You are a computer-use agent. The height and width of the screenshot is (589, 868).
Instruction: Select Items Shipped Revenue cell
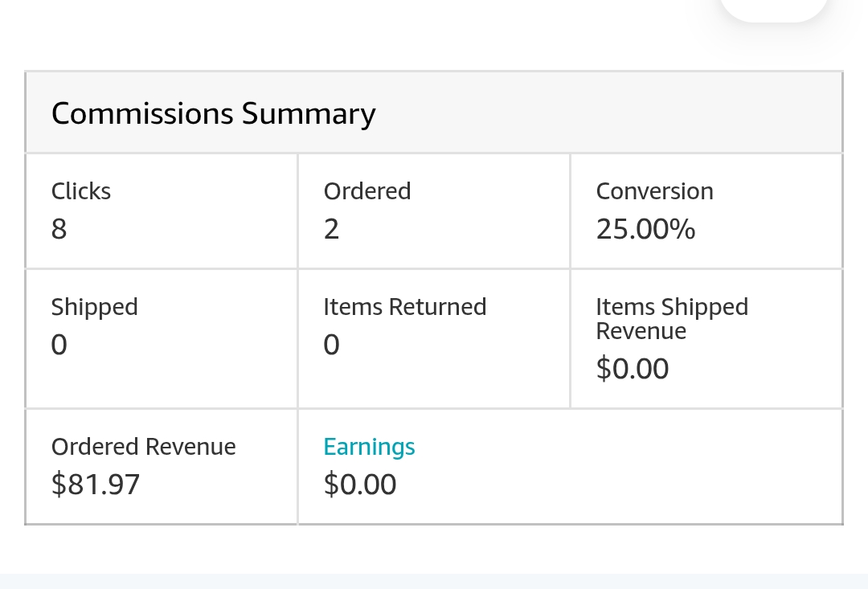coord(706,339)
